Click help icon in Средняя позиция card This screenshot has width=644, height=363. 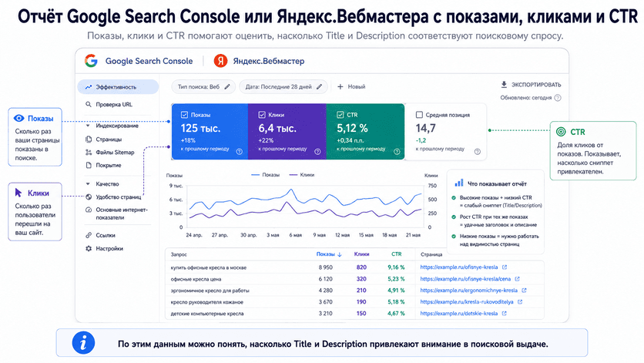(x=478, y=151)
